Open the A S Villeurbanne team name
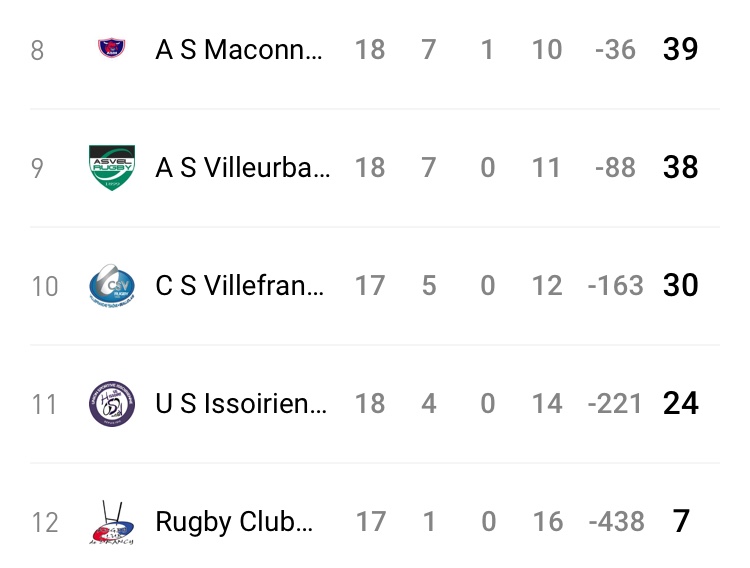 [x=242, y=167]
